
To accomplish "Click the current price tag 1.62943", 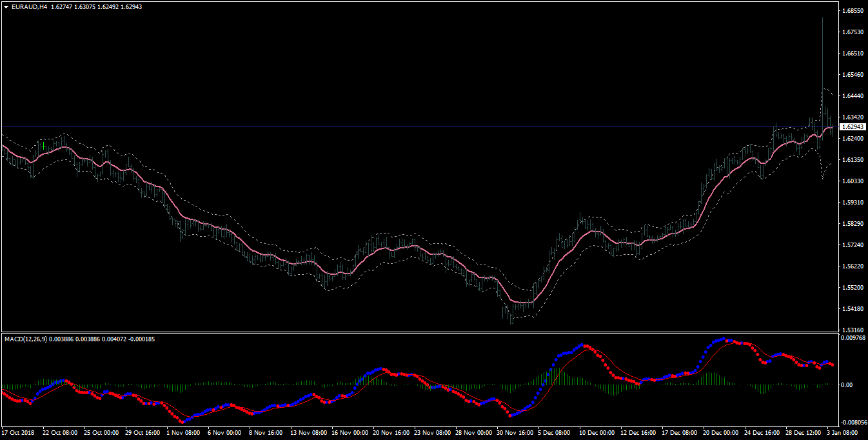I will tap(852, 127).
